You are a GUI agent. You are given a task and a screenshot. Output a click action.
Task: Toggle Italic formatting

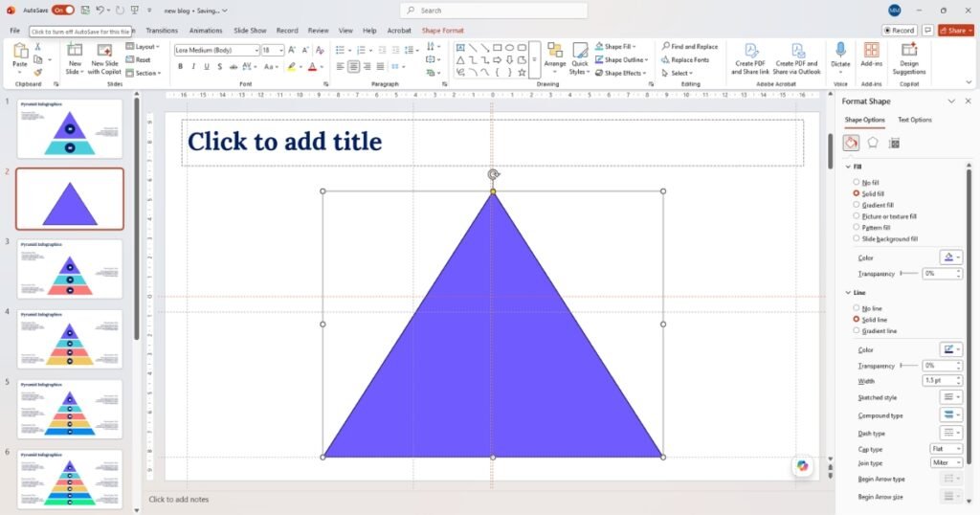tap(193, 67)
